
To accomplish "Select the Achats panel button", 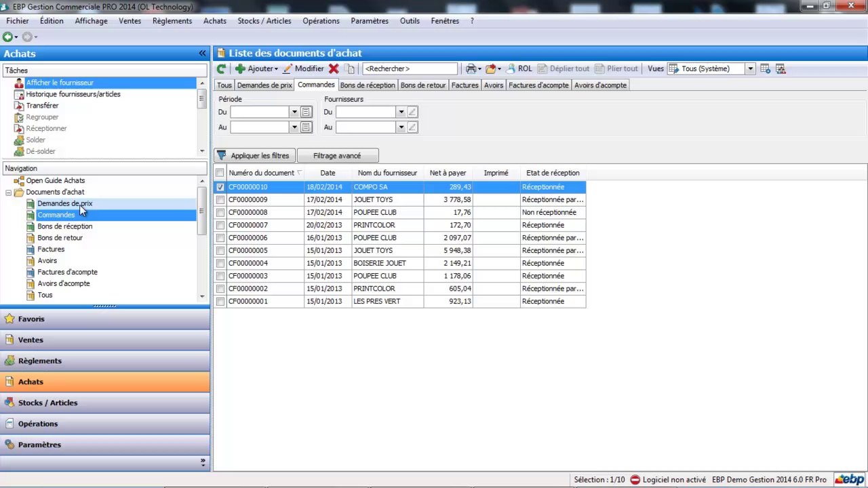I will click(104, 382).
